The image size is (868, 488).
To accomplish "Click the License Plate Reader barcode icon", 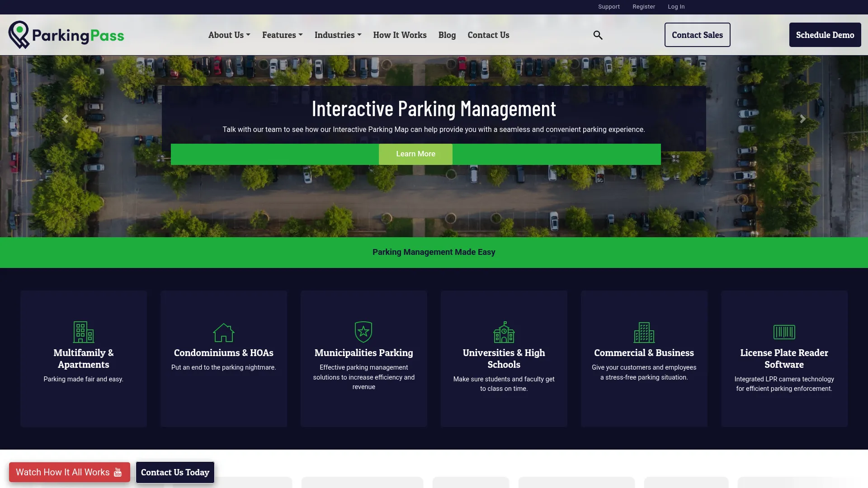I will (x=784, y=332).
